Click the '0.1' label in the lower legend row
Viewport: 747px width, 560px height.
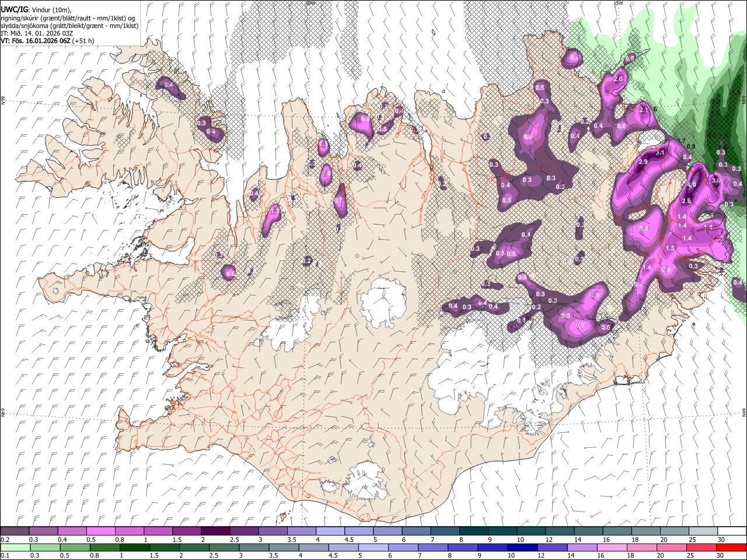(x=5, y=556)
